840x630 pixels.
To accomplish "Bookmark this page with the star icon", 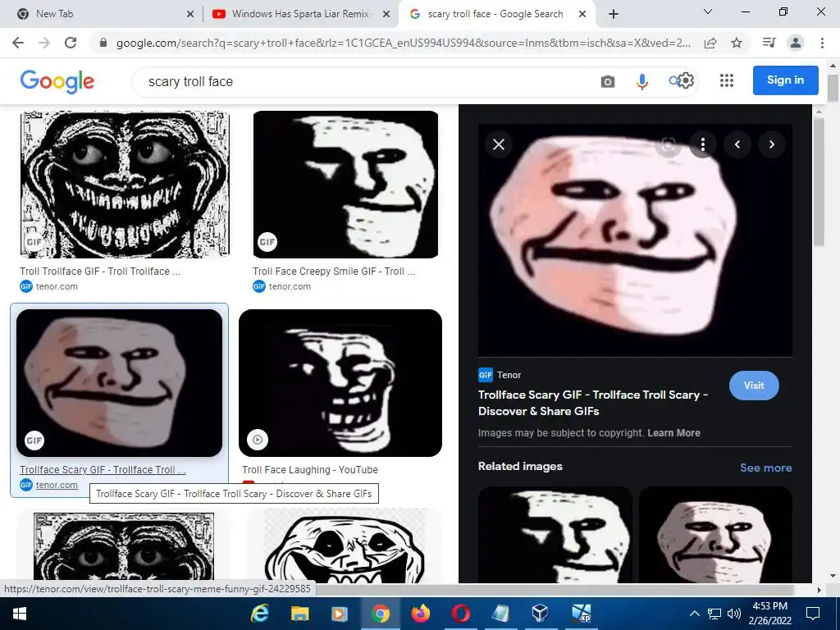I will [737, 43].
